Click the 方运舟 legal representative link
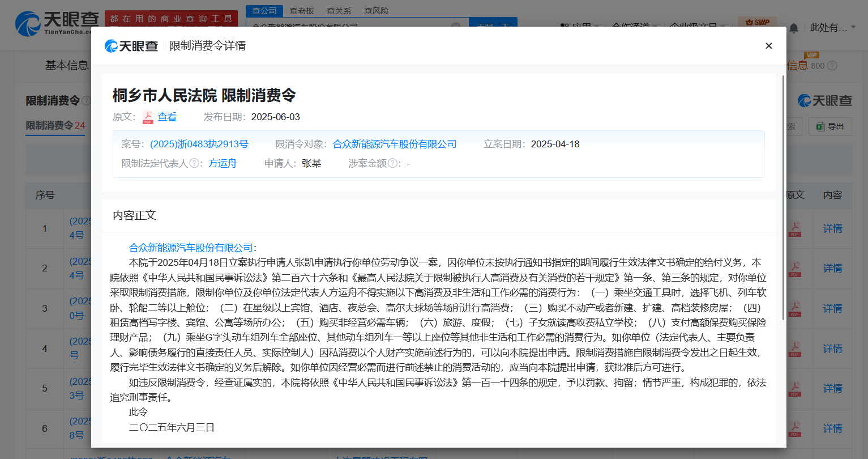This screenshot has height=459, width=868. [223, 163]
